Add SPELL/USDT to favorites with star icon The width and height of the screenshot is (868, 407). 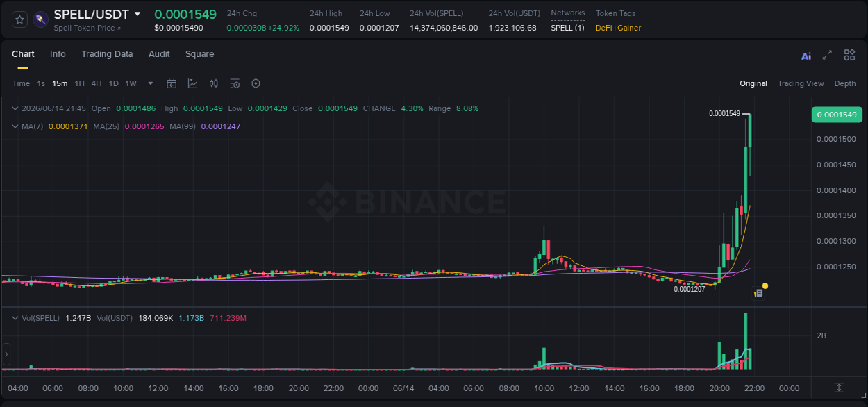[x=19, y=19]
